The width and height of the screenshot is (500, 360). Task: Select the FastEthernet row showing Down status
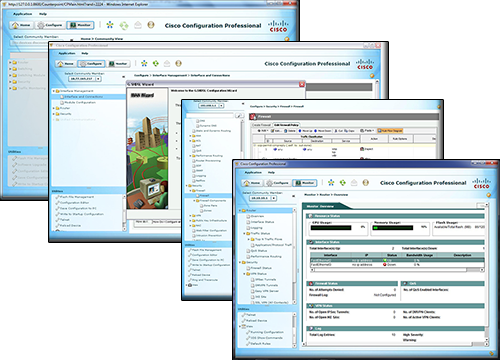[x=397, y=264]
